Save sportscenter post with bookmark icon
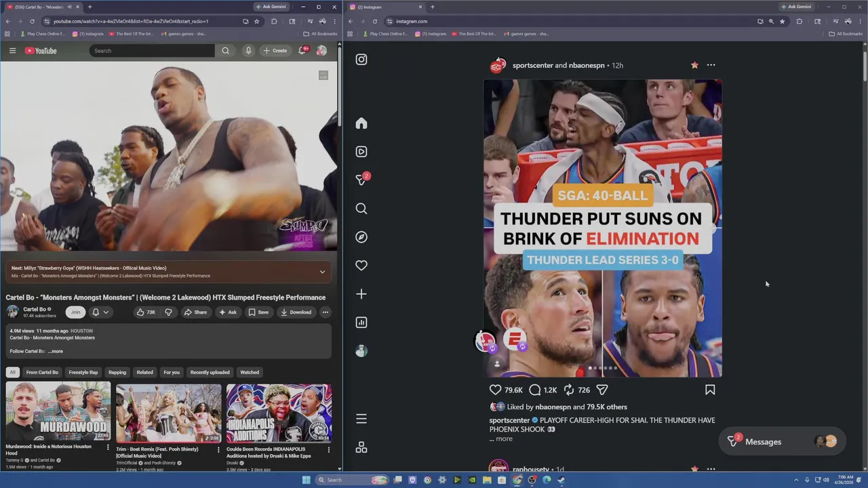The width and height of the screenshot is (868, 488). 710,390
